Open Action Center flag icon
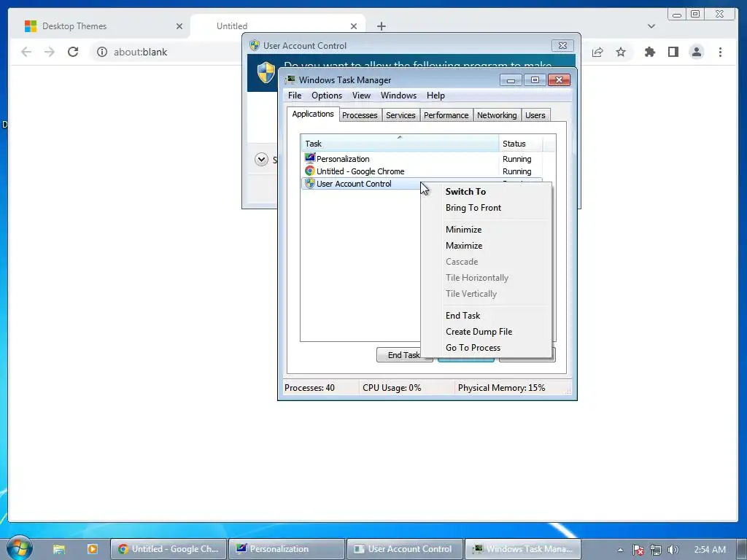This screenshot has height=560, width=747. tap(638, 550)
